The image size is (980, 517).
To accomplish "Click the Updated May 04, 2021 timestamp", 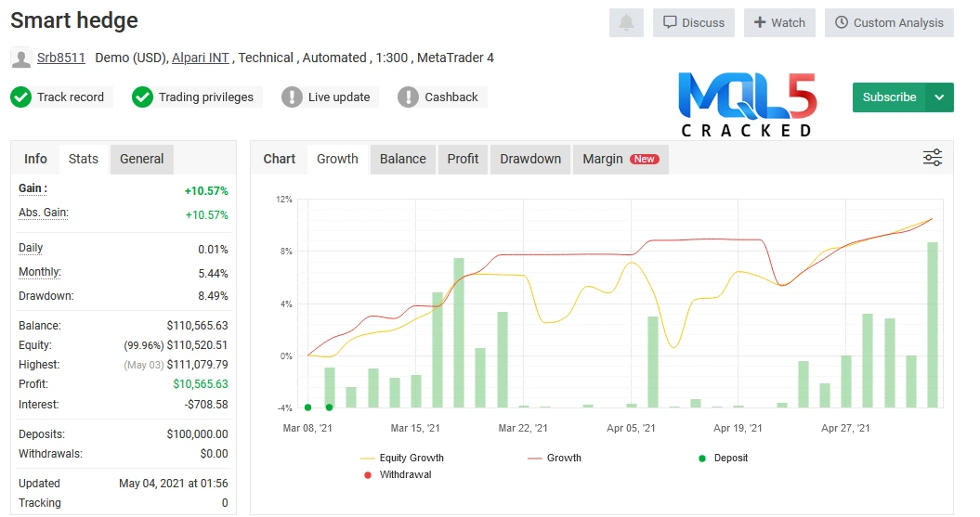I will click(x=173, y=484).
